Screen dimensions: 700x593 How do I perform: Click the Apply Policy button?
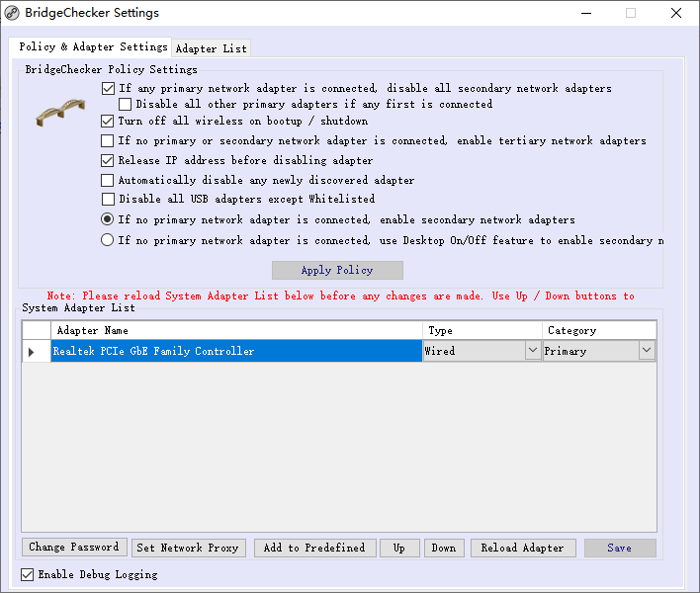(x=337, y=271)
